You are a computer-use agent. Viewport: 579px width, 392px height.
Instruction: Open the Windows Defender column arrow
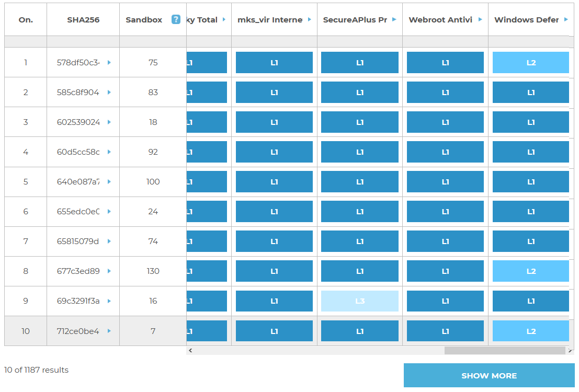click(566, 20)
